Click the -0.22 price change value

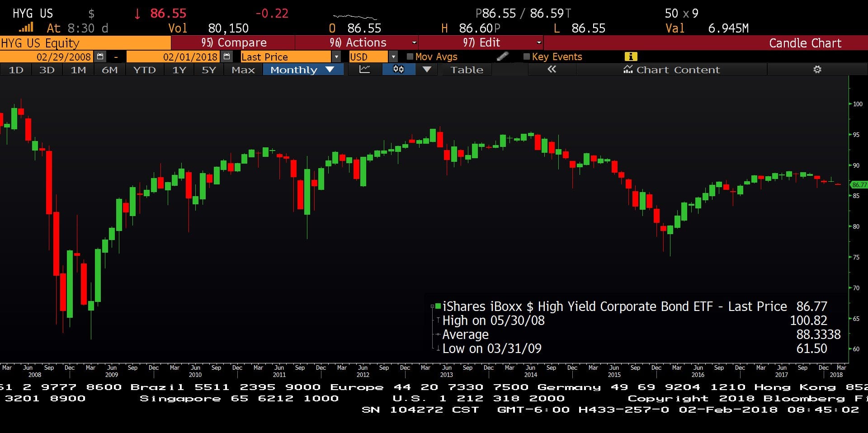click(272, 14)
